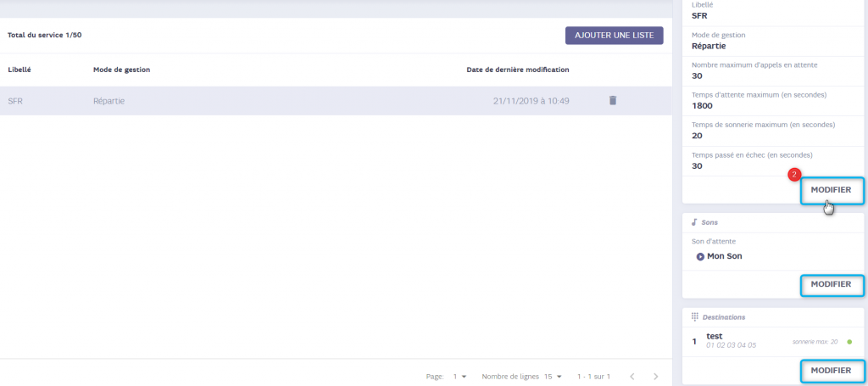Click the green status dot for test destination
This screenshot has width=868, height=386.
pos(849,342)
